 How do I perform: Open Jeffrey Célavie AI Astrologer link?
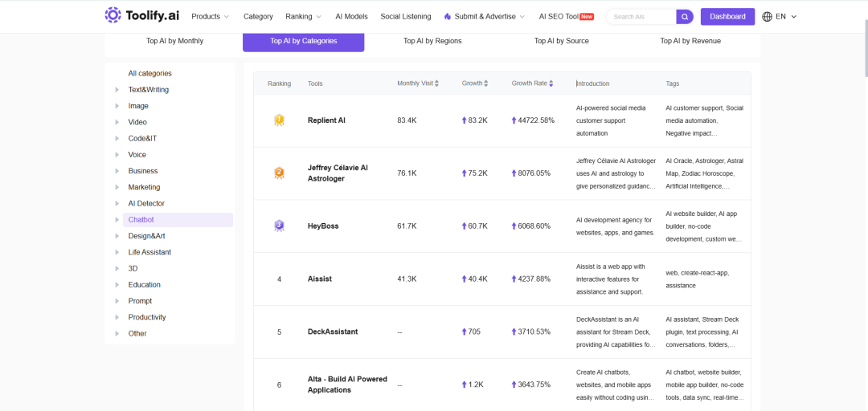coord(338,173)
